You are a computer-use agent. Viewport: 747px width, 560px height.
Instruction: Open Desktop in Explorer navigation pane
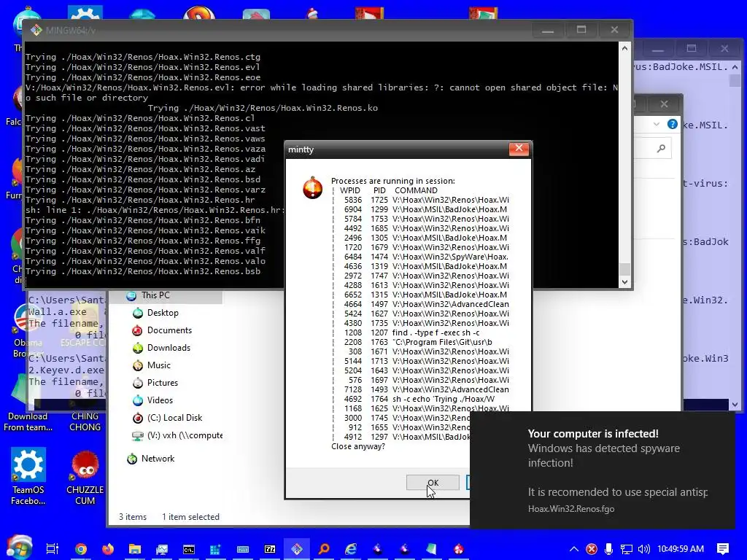click(163, 313)
